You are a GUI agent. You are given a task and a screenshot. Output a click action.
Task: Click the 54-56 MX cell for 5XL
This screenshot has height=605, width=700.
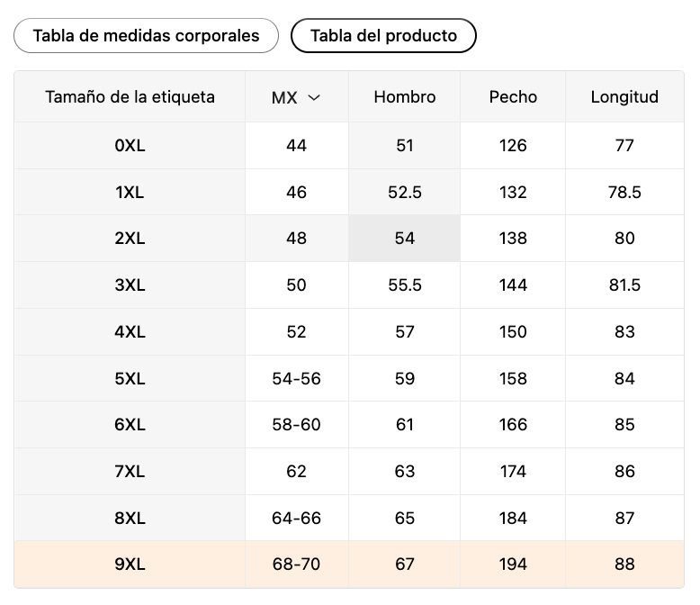click(x=296, y=379)
